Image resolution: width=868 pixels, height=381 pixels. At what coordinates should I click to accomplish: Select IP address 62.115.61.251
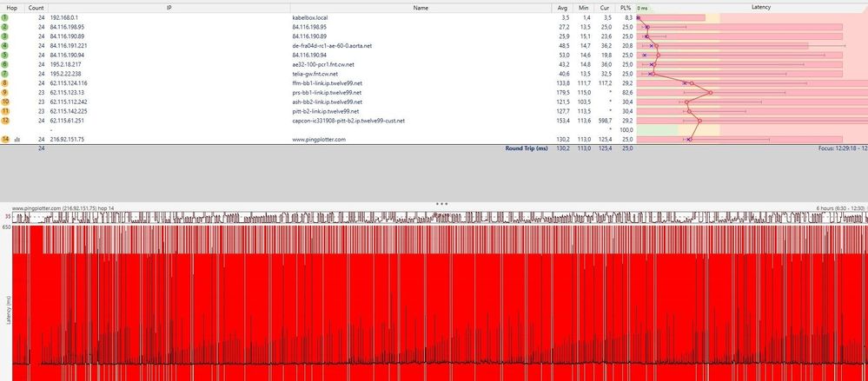click(67, 121)
